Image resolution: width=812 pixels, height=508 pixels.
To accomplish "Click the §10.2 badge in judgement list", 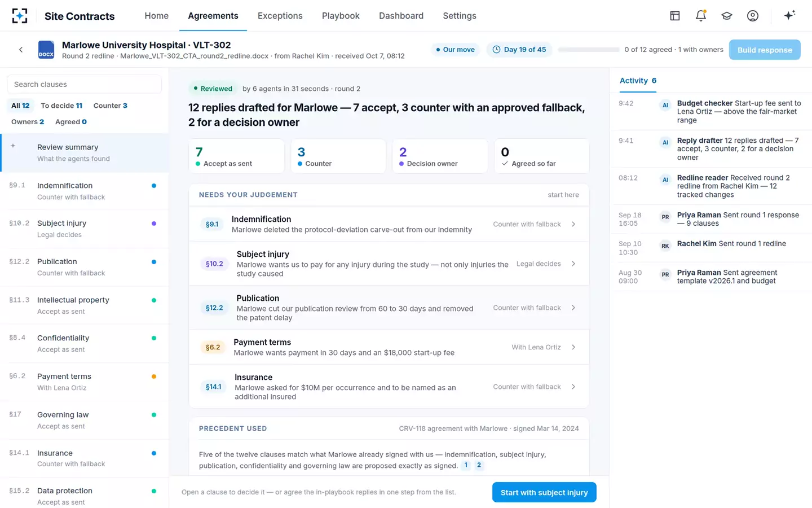I will [x=214, y=264].
